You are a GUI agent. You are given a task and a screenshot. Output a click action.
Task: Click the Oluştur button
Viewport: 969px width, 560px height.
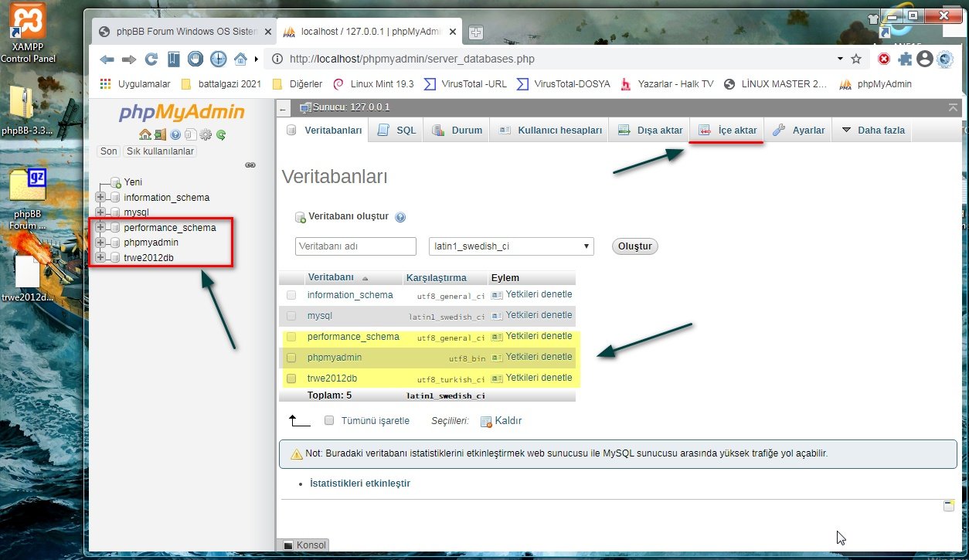point(634,246)
